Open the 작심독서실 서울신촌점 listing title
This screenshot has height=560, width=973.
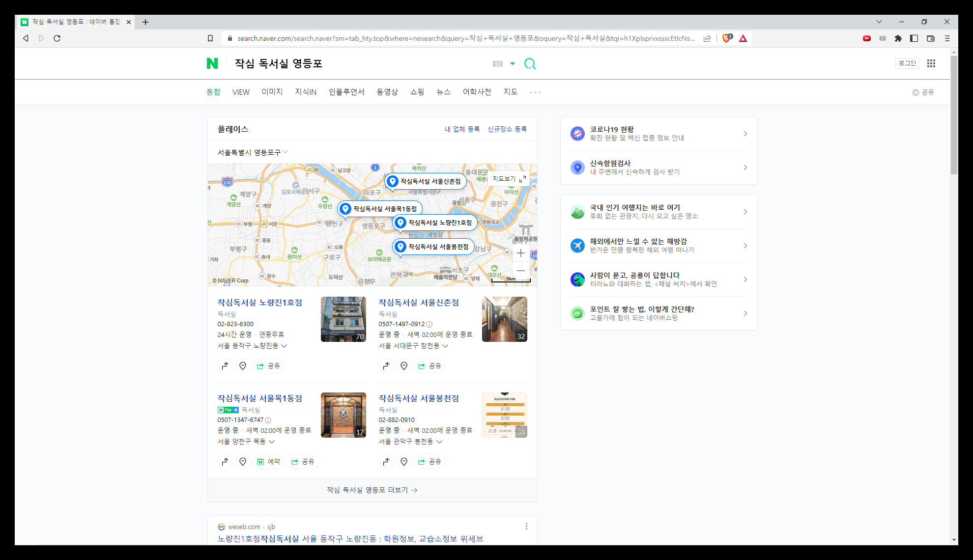419,303
